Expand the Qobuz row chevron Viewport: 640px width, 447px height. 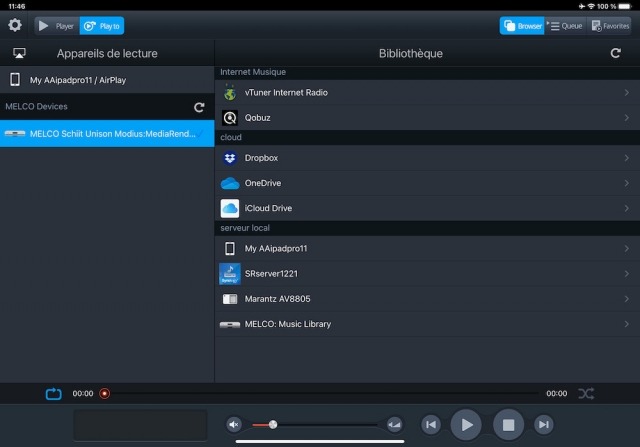click(626, 118)
